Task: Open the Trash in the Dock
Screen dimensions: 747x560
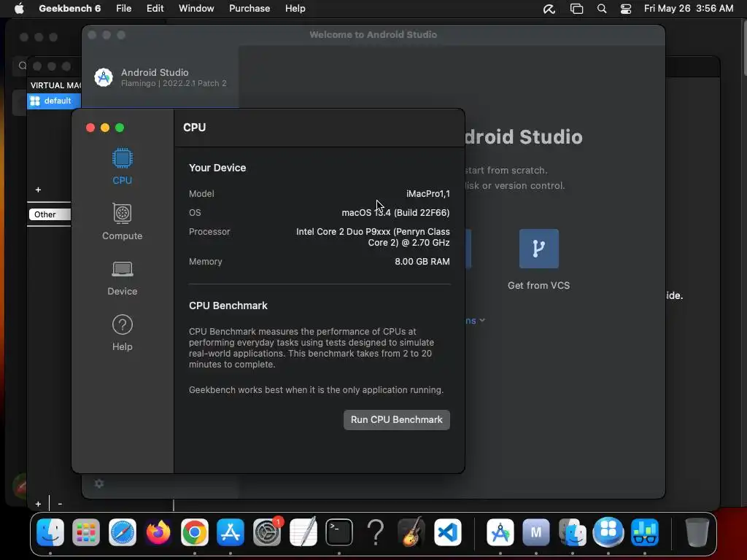Action: pos(697,532)
